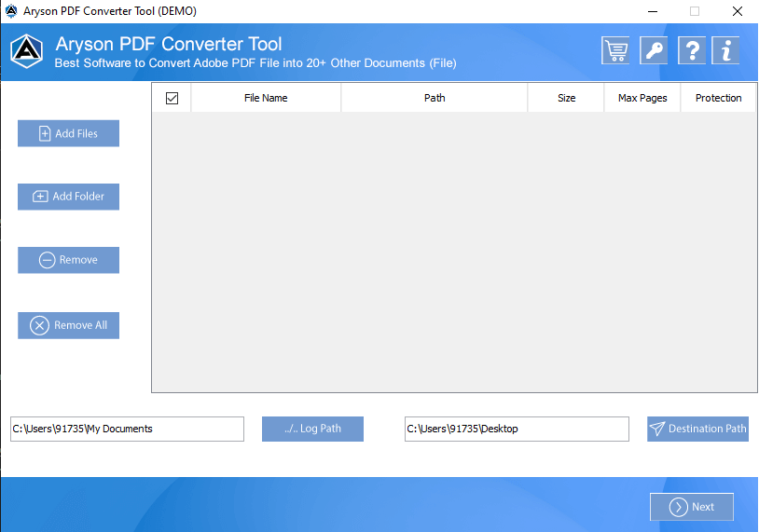This screenshot has width=759, height=532.
Task: Click the Aryson icon in the title bar
Action: click(x=11, y=10)
